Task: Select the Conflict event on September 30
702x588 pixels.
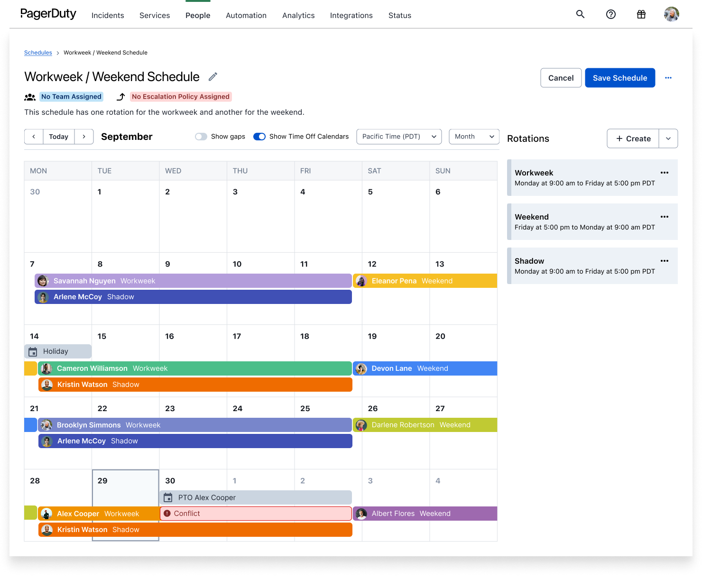Action: pos(256,514)
